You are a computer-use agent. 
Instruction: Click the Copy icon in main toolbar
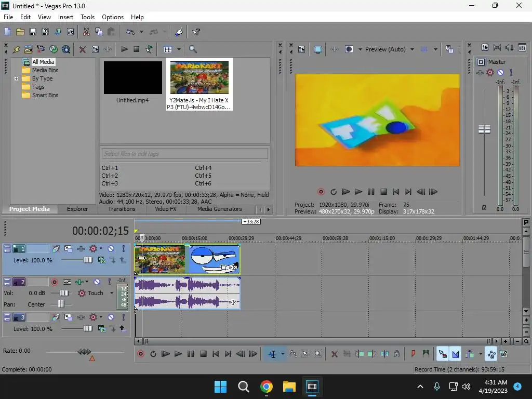[99, 32]
